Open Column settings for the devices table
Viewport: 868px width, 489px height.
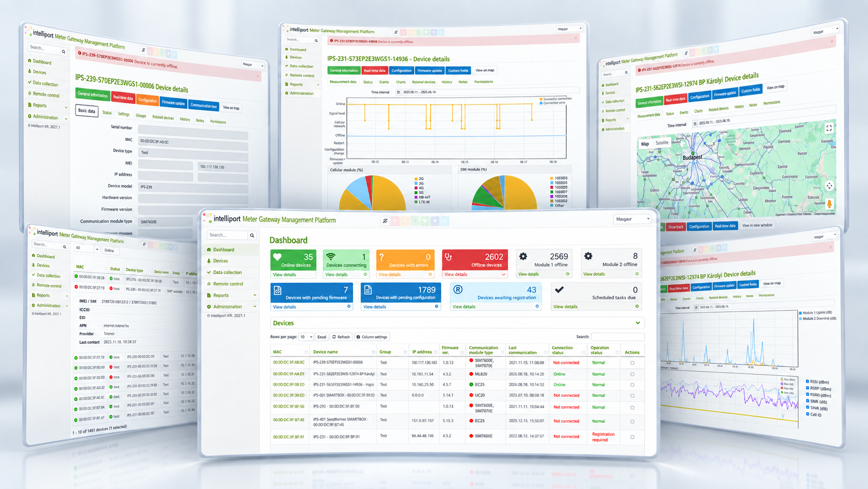click(x=372, y=337)
